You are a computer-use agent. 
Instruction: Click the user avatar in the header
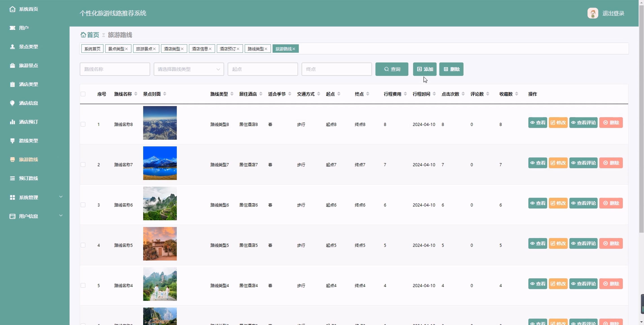(593, 13)
